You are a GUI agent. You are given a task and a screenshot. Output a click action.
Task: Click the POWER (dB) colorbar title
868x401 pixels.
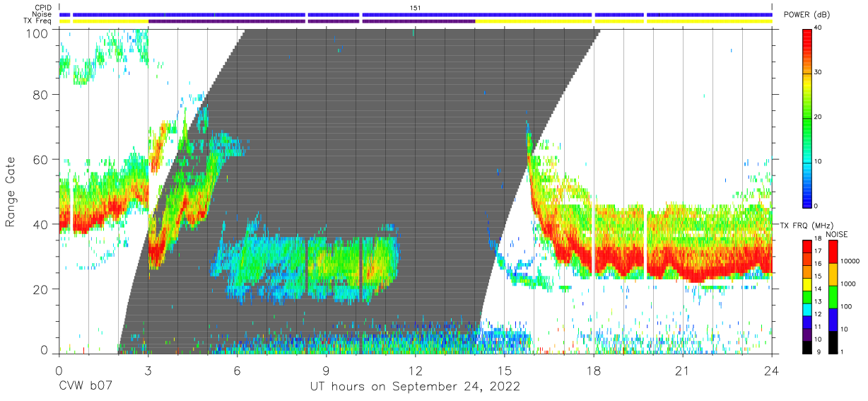(807, 15)
